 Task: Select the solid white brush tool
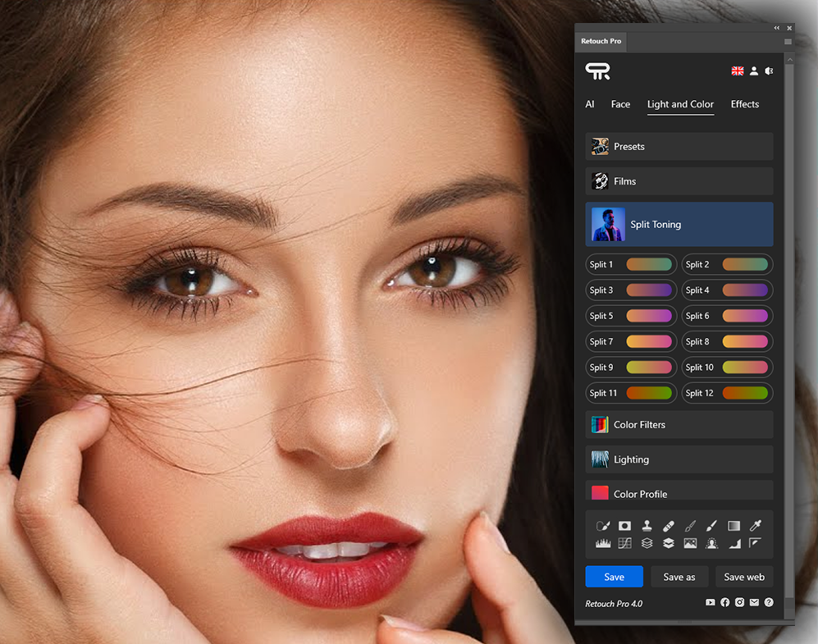(711, 526)
